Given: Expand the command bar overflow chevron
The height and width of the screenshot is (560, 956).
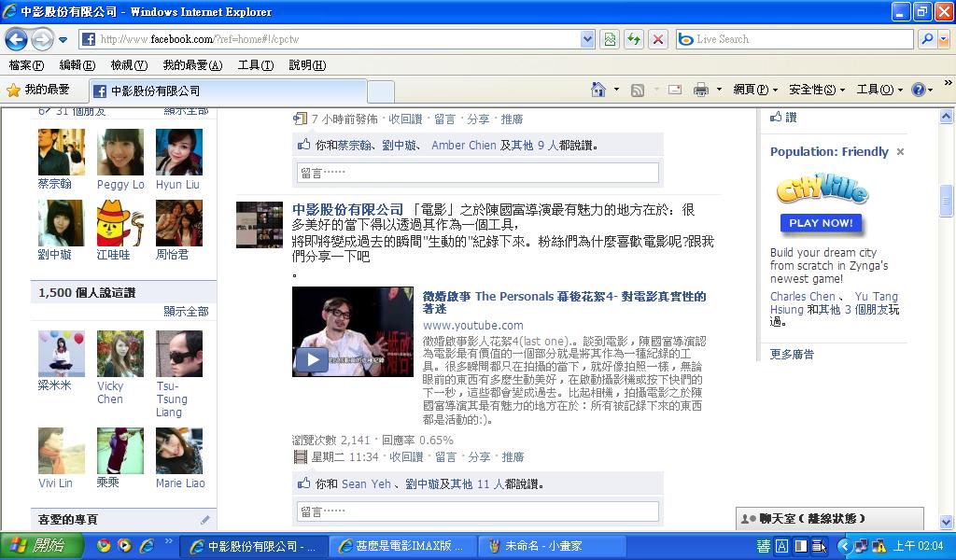Looking at the screenshot, I should (949, 83).
